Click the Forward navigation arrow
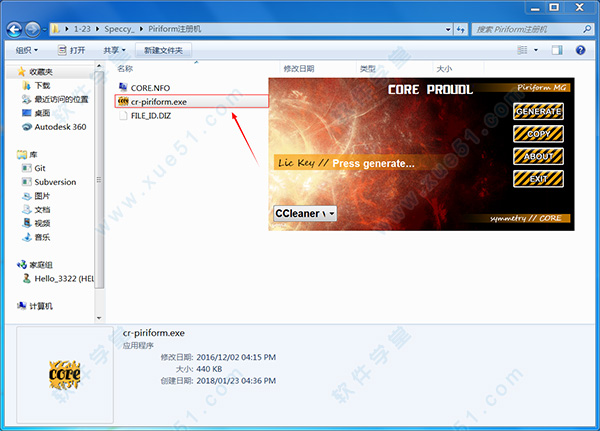The image size is (600, 431). (32, 29)
